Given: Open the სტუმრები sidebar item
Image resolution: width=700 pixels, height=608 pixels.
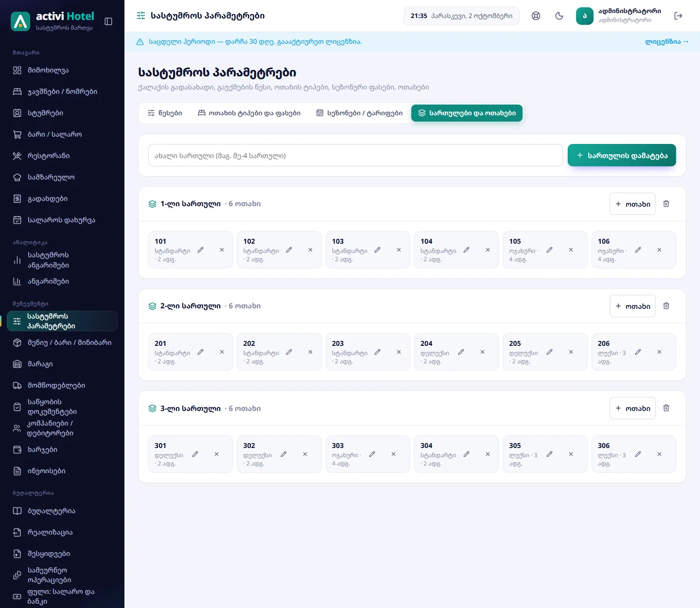Looking at the screenshot, I should [x=62, y=113].
